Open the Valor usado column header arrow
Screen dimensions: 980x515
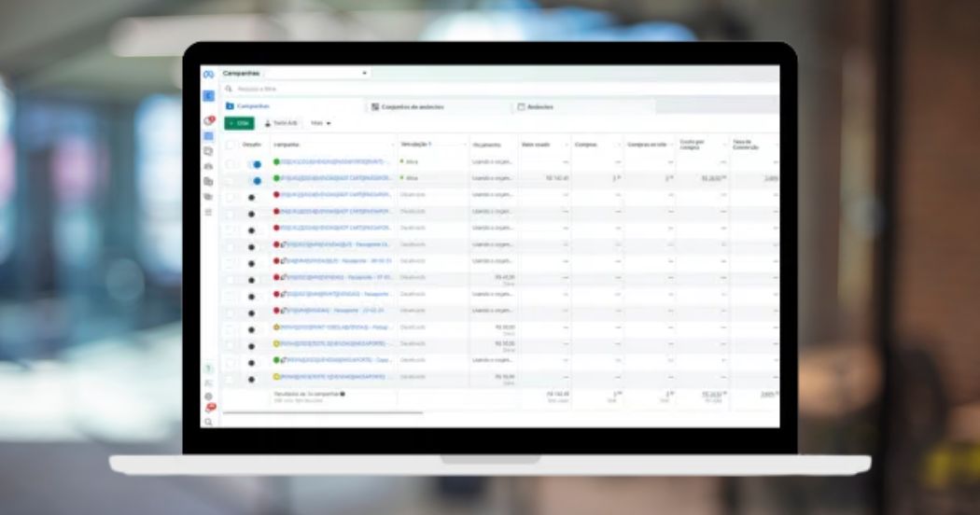pos(567,145)
